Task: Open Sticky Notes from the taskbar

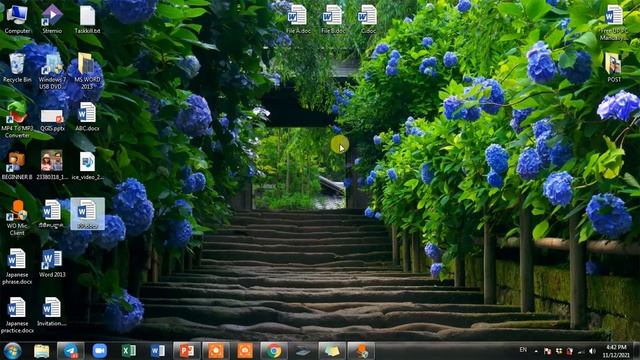Action: tap(332, 351)
